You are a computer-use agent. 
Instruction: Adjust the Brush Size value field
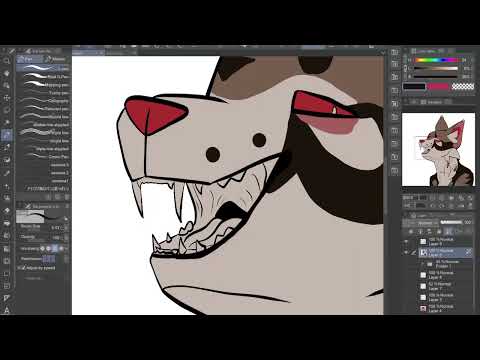pos(55,228)
